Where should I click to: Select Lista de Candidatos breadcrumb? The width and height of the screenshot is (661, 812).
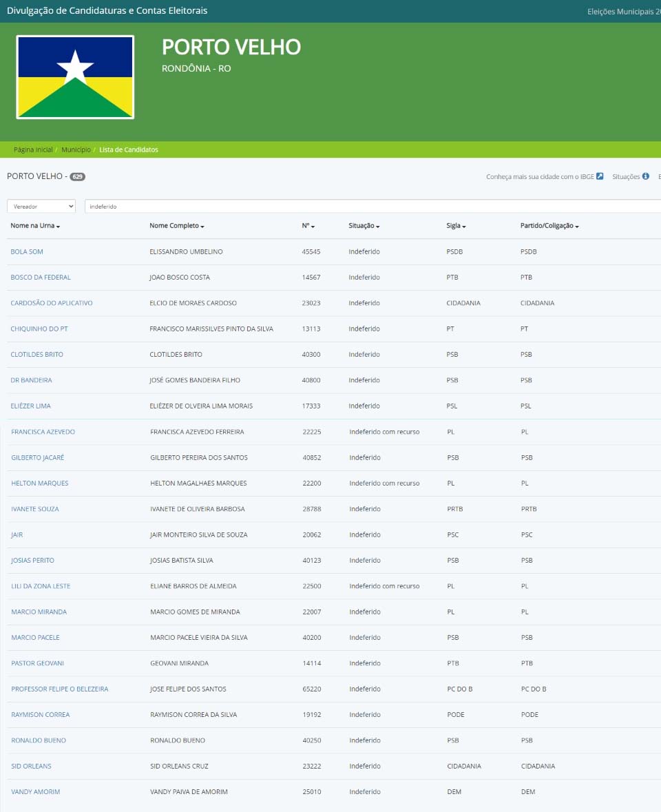[129, 149]
